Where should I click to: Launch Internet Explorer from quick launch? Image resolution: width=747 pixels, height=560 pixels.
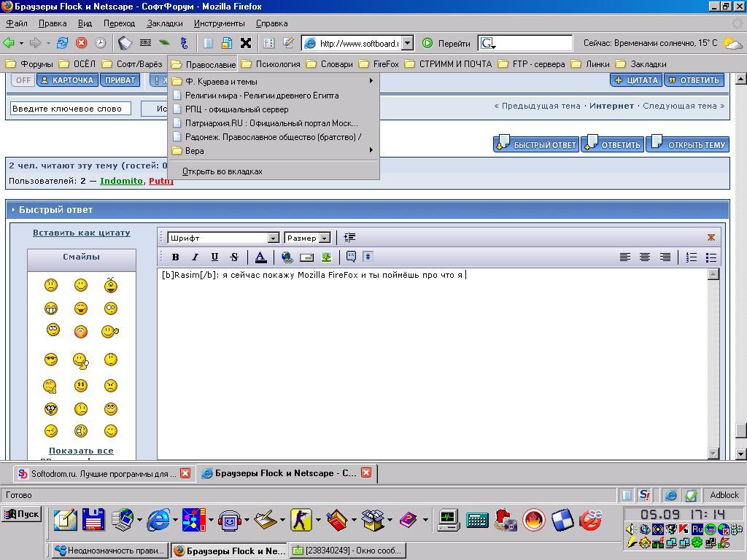158,519
